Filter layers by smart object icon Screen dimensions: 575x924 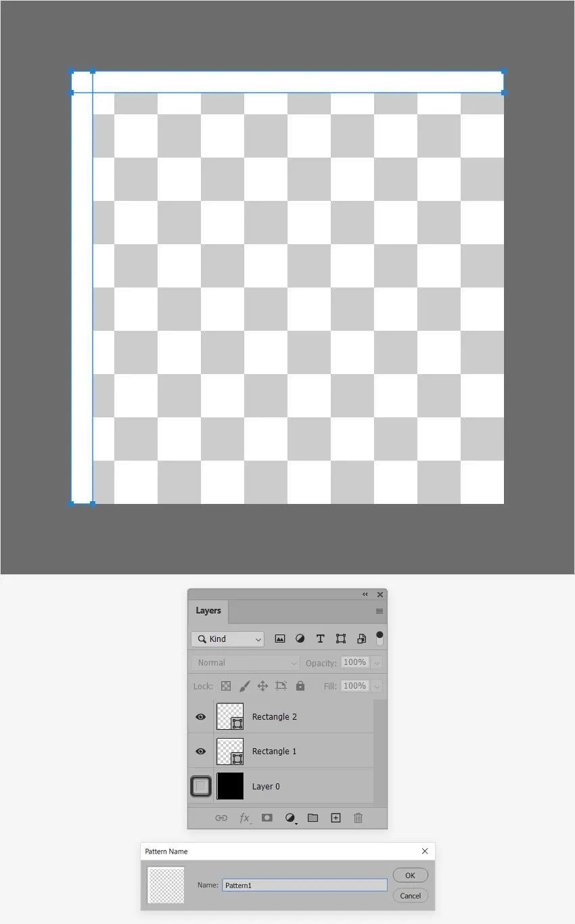tap(361, 639)
